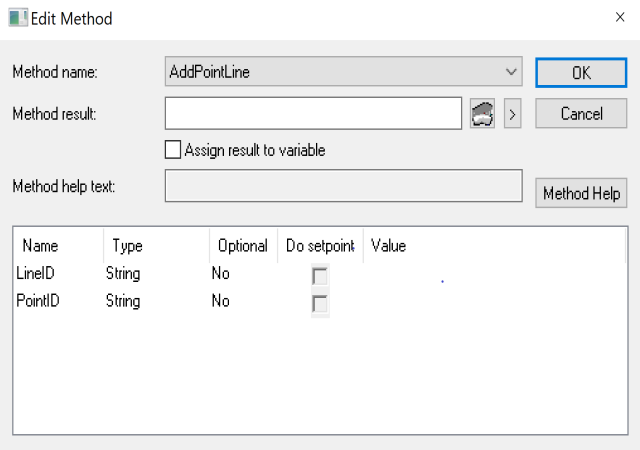Enable Assign result to variable checkbox

tap(173, 150)
